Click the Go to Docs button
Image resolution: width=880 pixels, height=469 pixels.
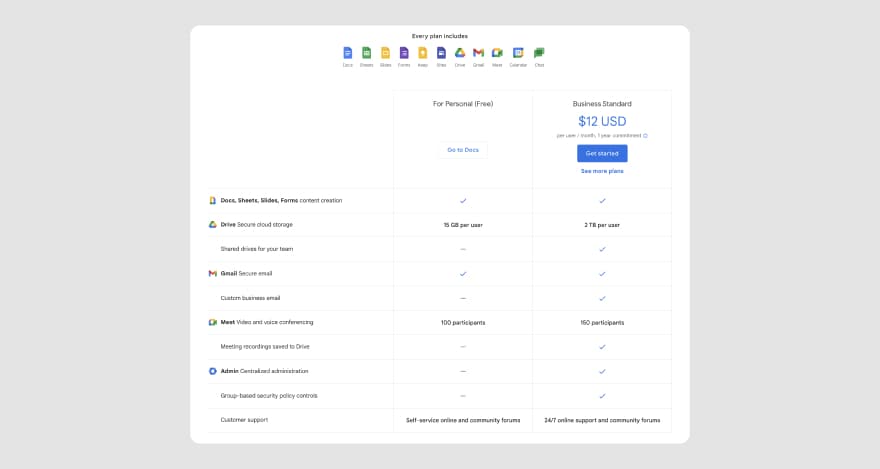coord(463,150)
